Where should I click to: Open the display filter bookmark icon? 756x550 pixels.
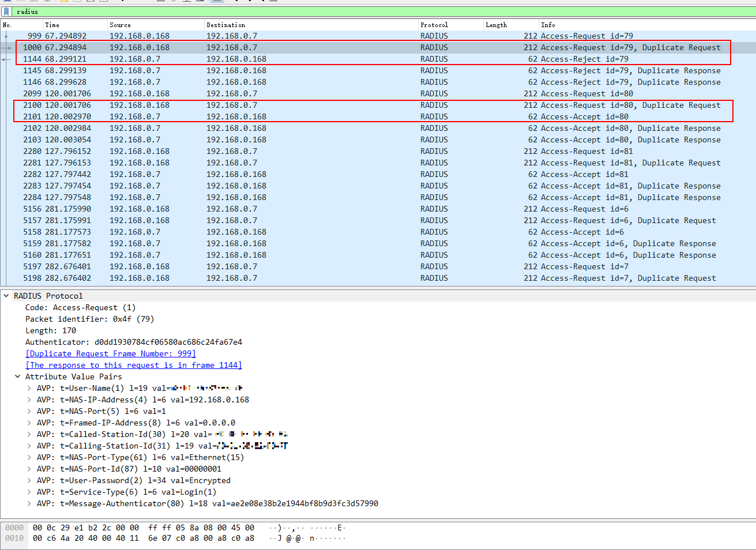coord(6,12)
